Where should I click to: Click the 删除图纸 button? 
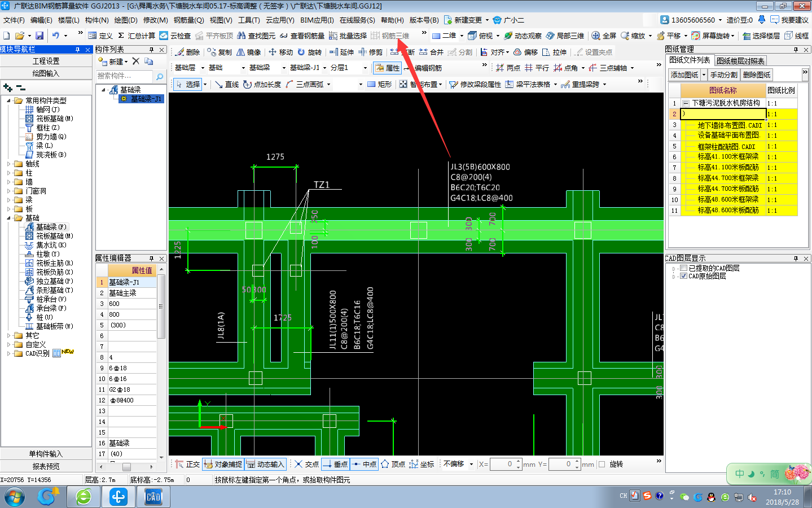[x=757, y=75]
